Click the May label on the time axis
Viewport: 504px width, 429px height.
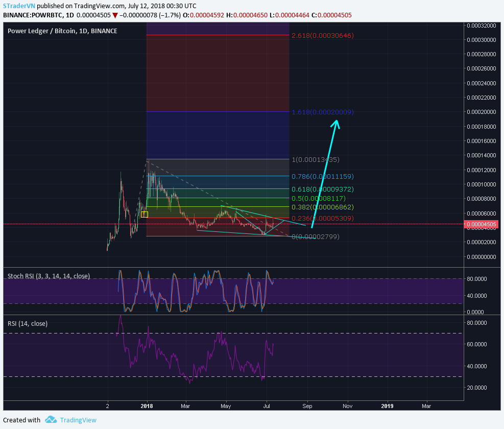pyautogui.click(x=226, y=406)
